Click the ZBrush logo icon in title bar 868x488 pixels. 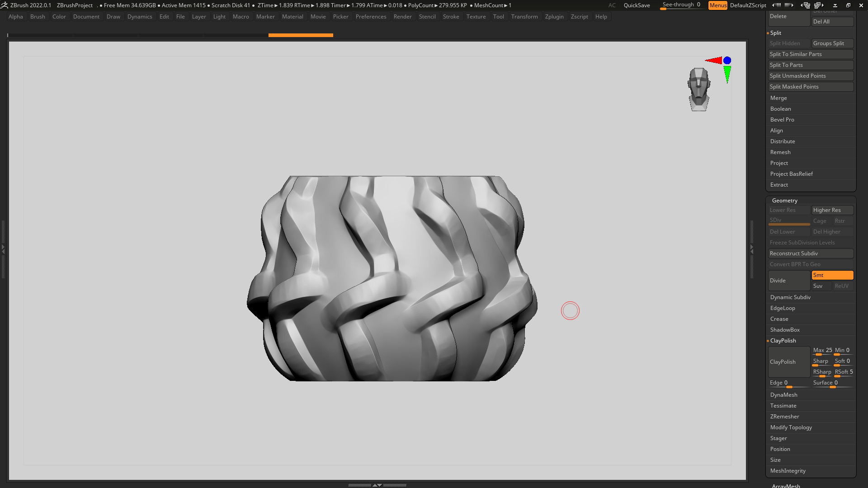[x=4, y=5]
